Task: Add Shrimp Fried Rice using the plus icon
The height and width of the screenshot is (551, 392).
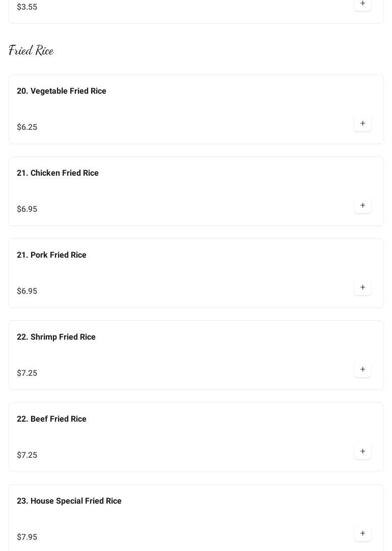Action: click(x=362, y=369)
